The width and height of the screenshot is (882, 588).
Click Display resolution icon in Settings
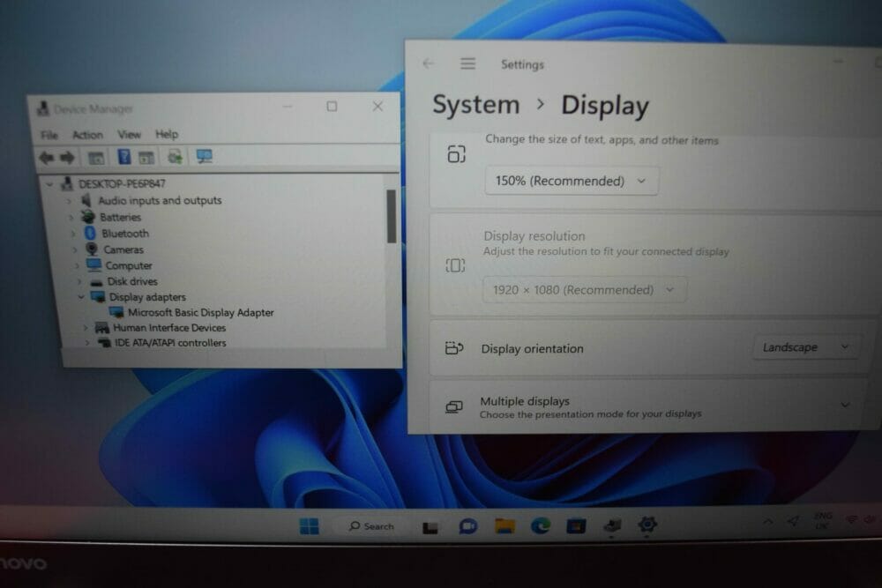455,265
